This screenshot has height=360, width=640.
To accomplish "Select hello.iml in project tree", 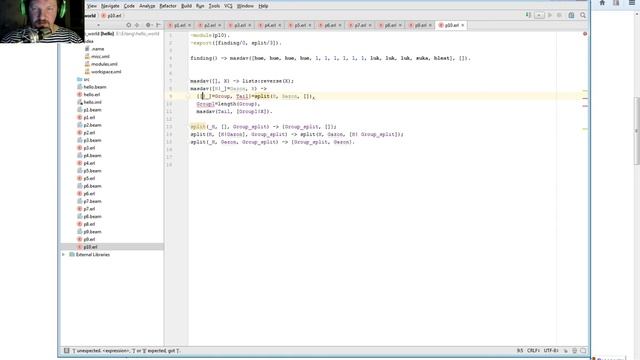I will point(92,102).
